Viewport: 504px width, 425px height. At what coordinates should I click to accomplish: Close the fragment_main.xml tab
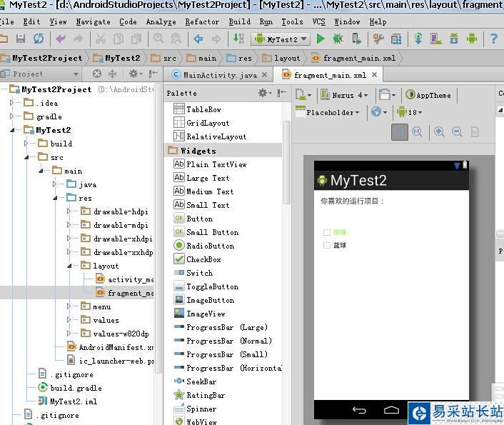374,74
